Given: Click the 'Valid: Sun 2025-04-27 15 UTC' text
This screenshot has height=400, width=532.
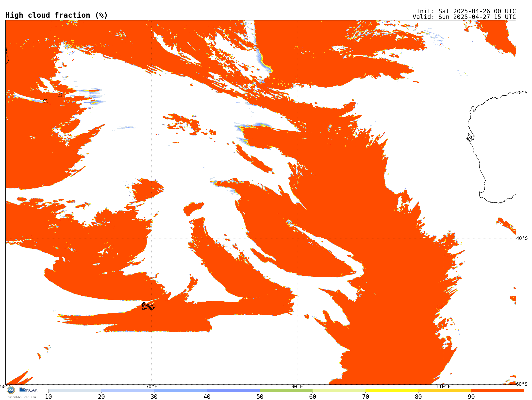Looking at the screenshot, I should tap(464, 17).
